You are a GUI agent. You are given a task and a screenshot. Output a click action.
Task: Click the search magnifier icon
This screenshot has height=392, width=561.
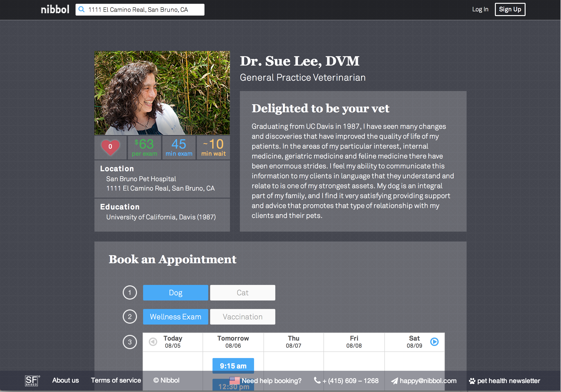[82, 9]
